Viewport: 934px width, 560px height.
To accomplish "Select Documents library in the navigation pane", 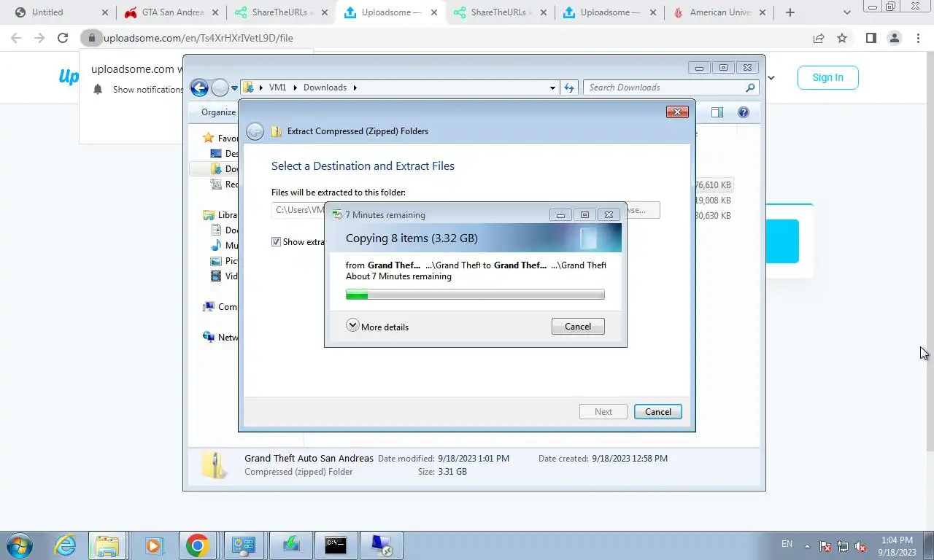I will coord(224,230).
